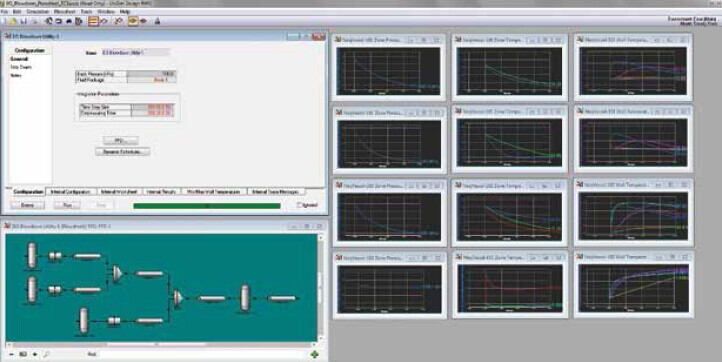
Task: Select the final mixer before the flare vessel
Action: [x=178, y=298]
